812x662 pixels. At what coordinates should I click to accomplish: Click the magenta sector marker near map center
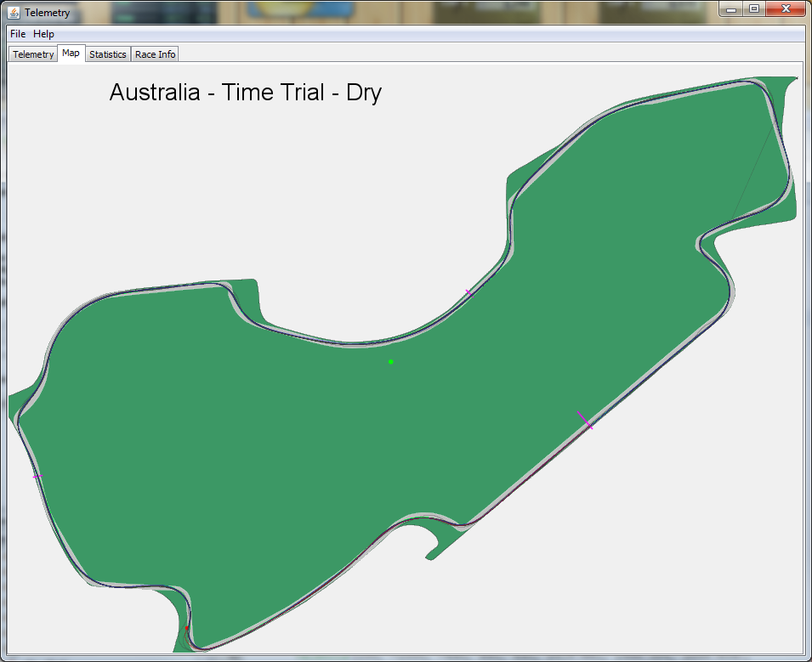click(468, 293)
